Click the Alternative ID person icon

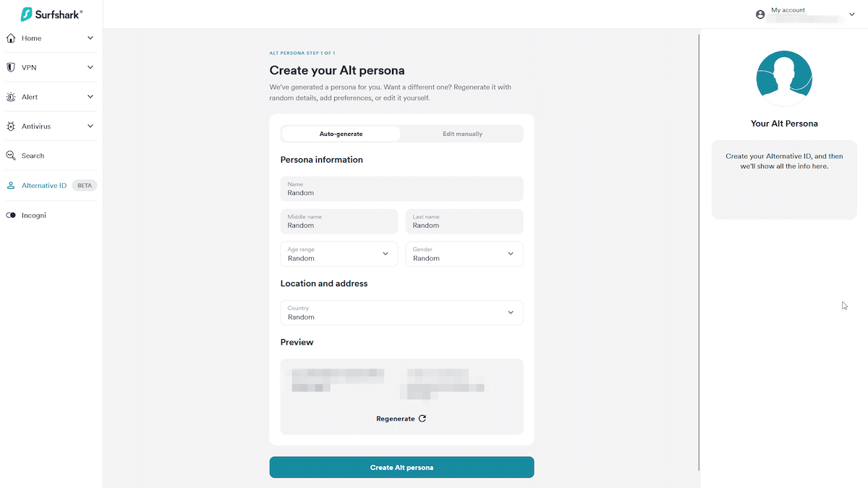coord(11,186)
